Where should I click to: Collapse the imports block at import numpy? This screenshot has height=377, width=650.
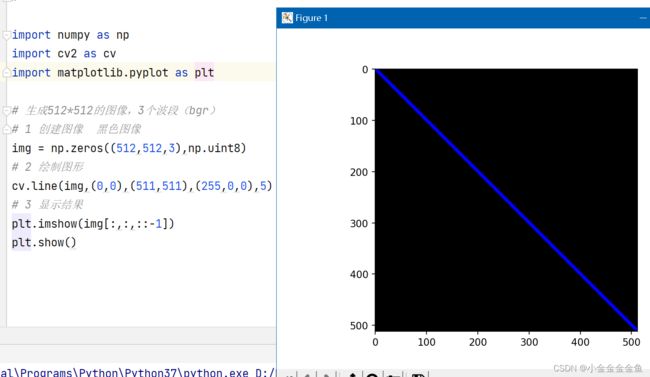pyautogui.click(x=7, y=36)
